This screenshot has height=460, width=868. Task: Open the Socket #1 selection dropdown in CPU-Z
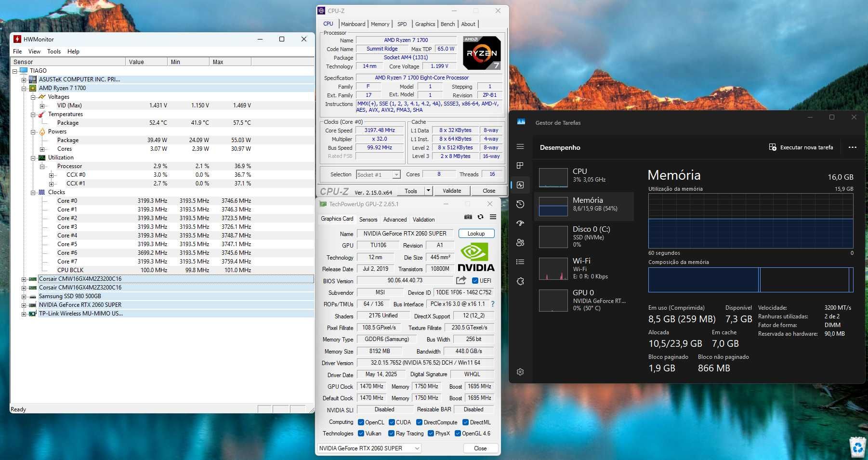[x=379, y=174]
